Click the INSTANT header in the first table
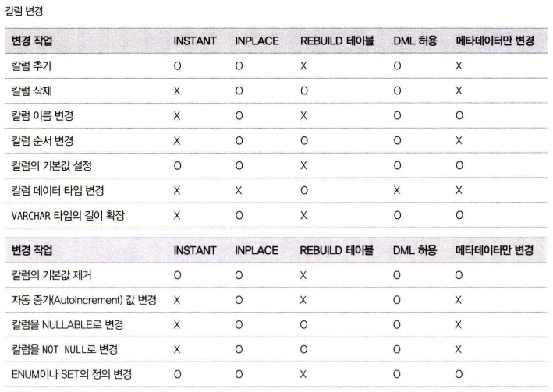Viewport: 553px width, 392px height. [195, 41]
